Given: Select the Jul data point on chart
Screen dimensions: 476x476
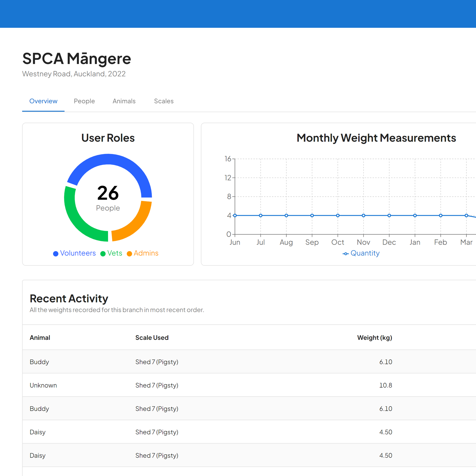Looking at the screenshot, I should 260,216.
